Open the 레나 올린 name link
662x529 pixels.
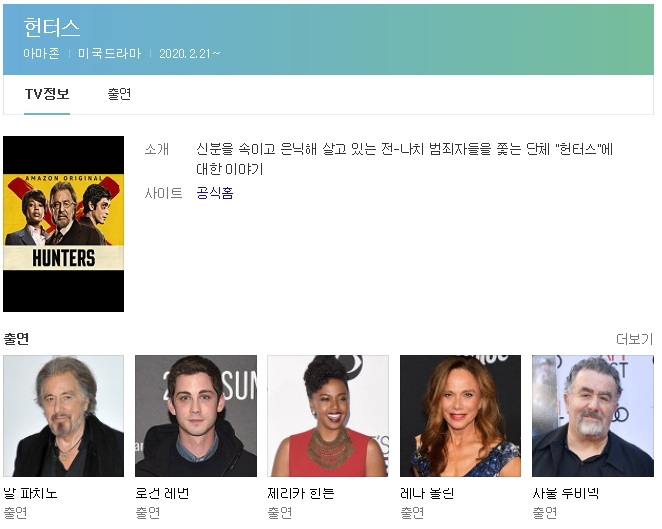[x=427, y=493]
